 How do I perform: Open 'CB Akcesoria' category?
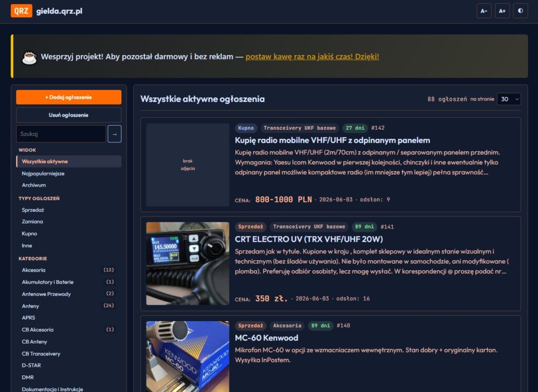click(x=69, y=329)
